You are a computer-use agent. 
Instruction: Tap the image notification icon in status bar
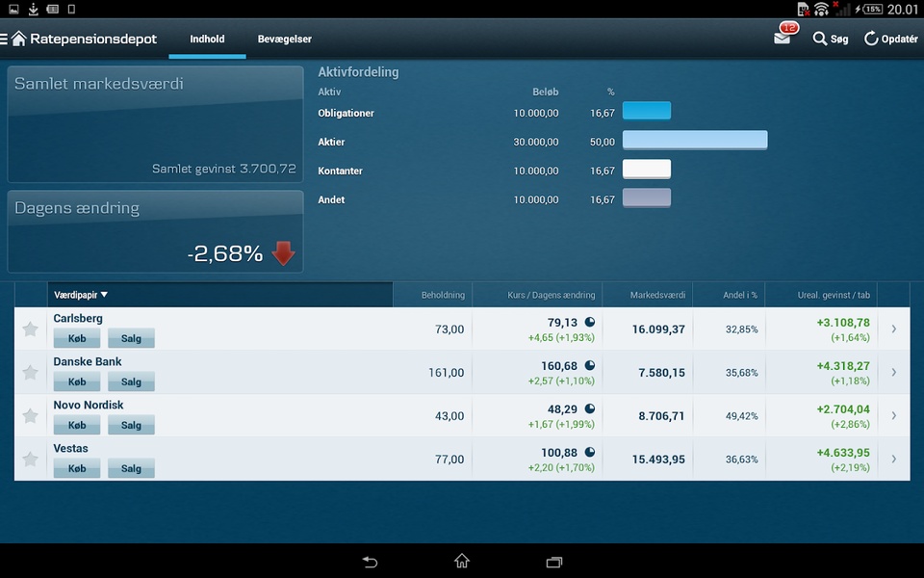coord(13,9)
